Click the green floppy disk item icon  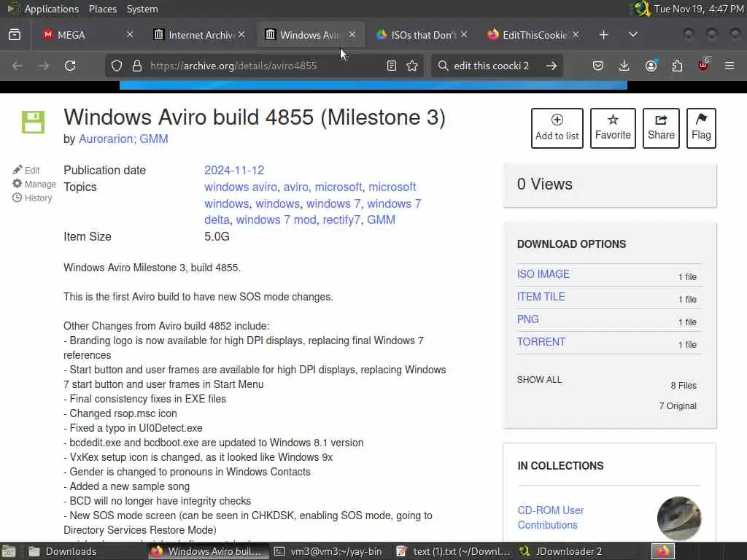[x=34, y=122]
